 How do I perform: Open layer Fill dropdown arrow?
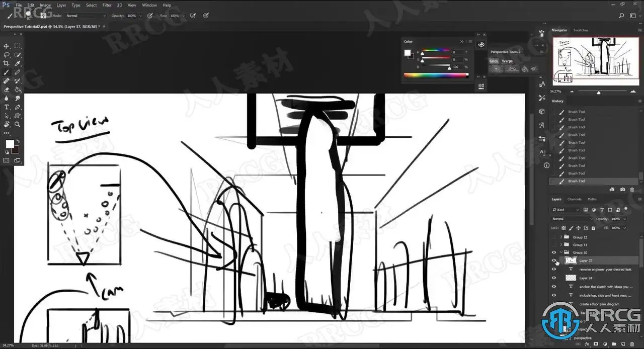coord(625,228)
